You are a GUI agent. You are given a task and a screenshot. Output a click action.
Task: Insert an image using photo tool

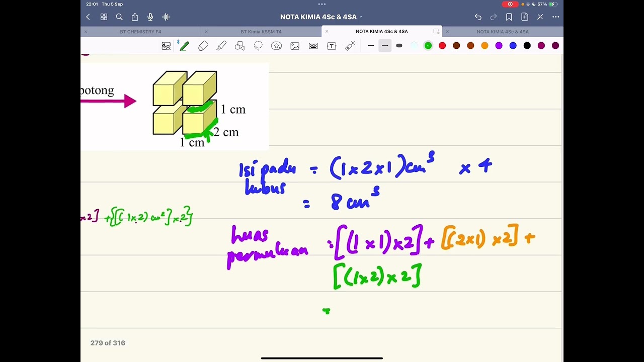[295, 46]
